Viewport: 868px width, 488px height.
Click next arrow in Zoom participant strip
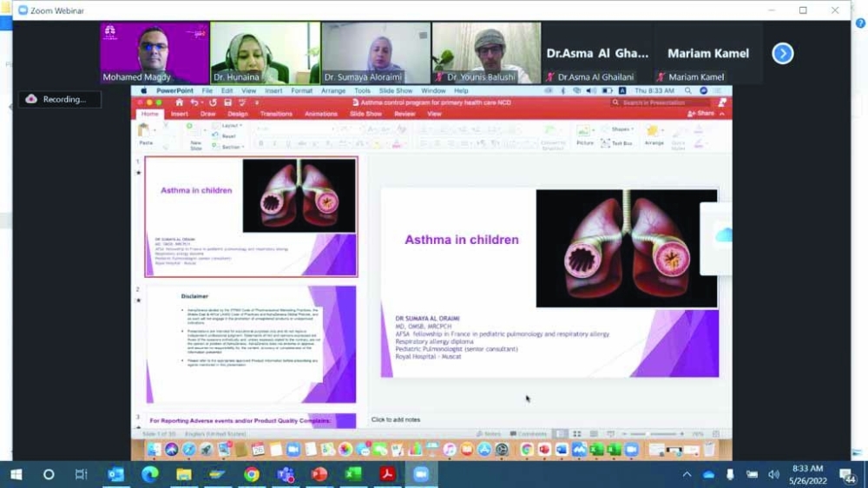783,54
